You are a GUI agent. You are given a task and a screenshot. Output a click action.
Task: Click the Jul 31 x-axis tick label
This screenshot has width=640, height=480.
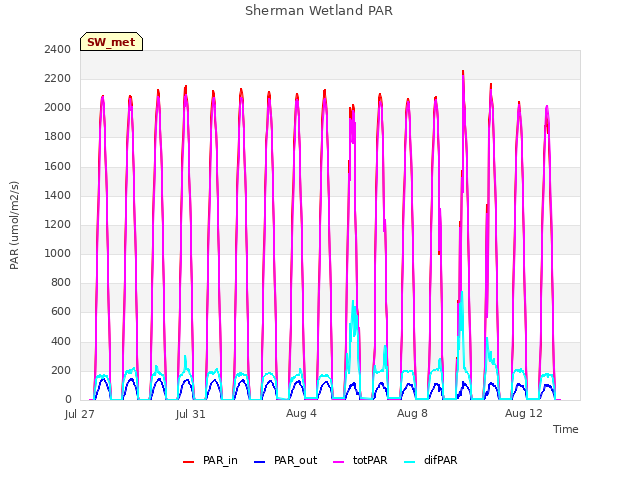click(191, 414)
